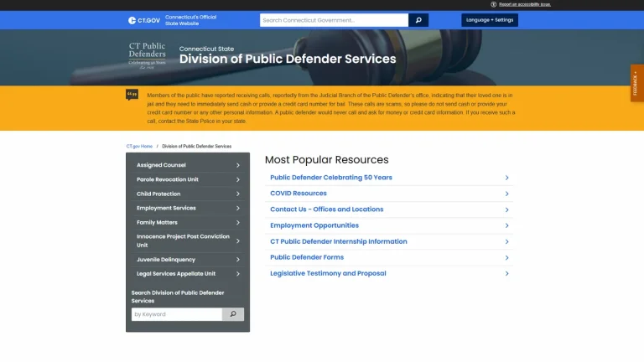Click the CT Public Defenders logo
Viewport: 644px width, 362px height.
(x=147, y=56)
